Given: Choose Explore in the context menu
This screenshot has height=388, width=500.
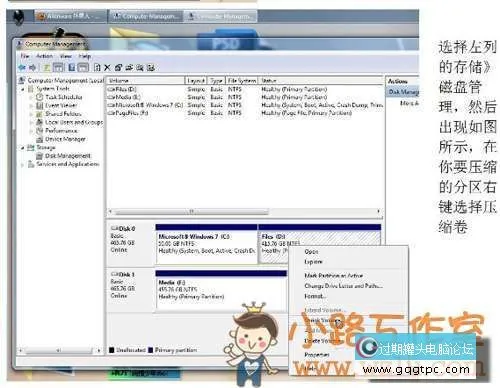Looking at the screenshot, I should 313,262.
